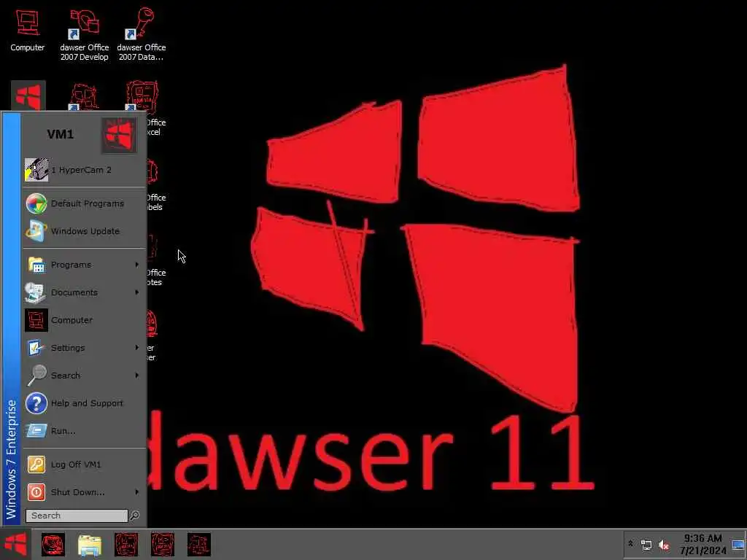Click the network tray icon
The height and width of the screenshot is (560, 747).
point(646,545)
